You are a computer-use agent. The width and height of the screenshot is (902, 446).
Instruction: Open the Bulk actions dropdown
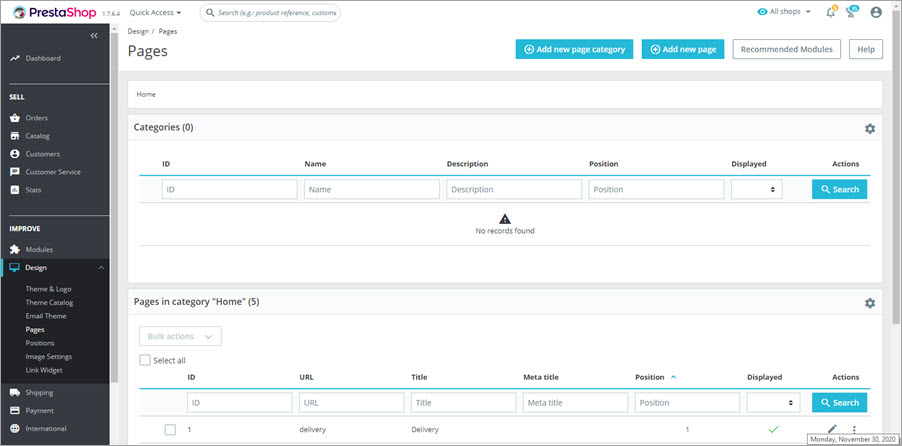click(180, 337)
